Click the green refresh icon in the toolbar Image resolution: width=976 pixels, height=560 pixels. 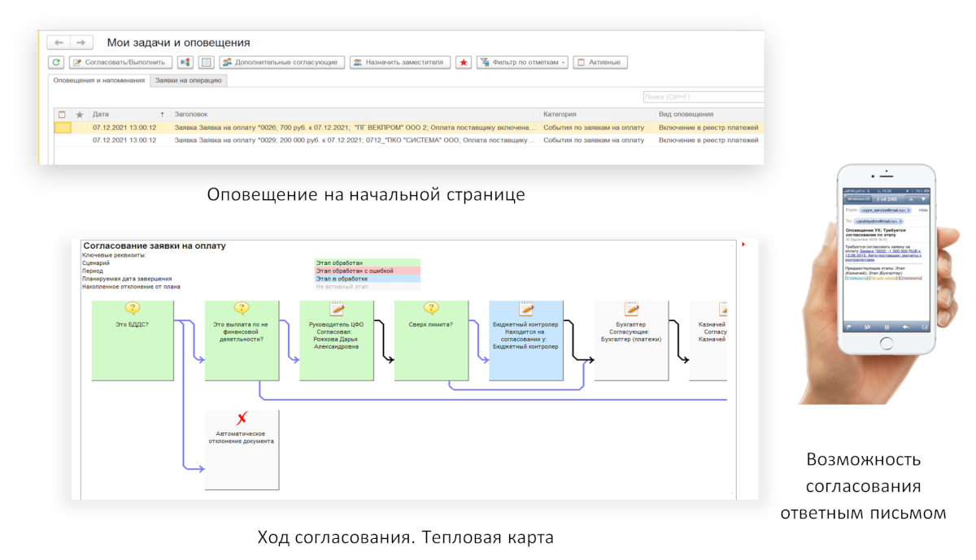[x=56, y=63]
